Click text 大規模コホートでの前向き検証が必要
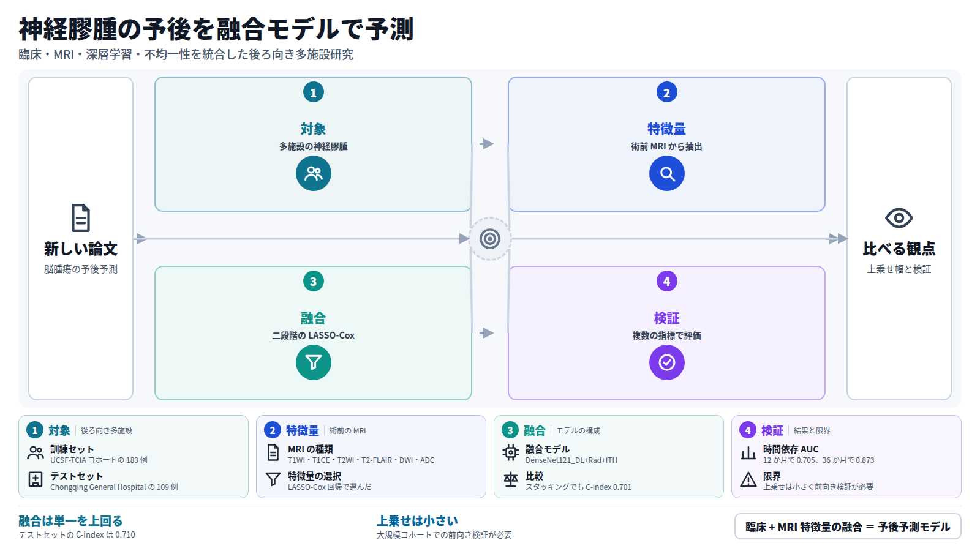980x551 pixels. tap(444, 534)
